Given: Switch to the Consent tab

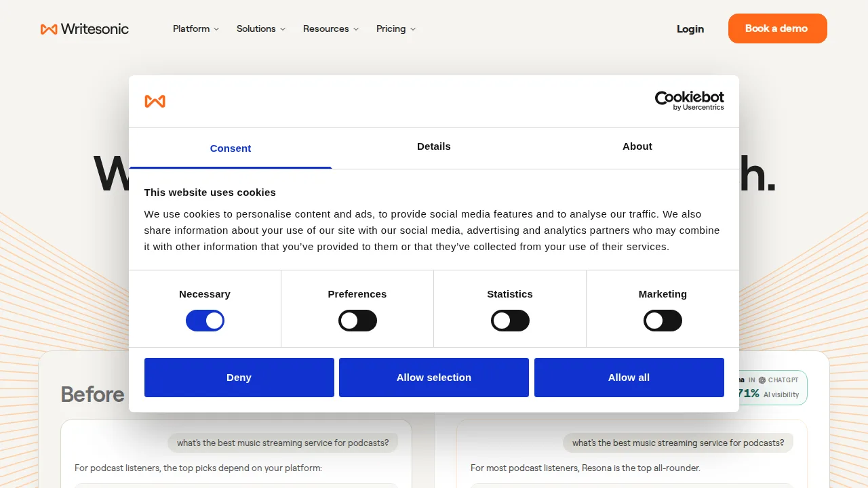Looking at the screenshot, I should point(231,148).
